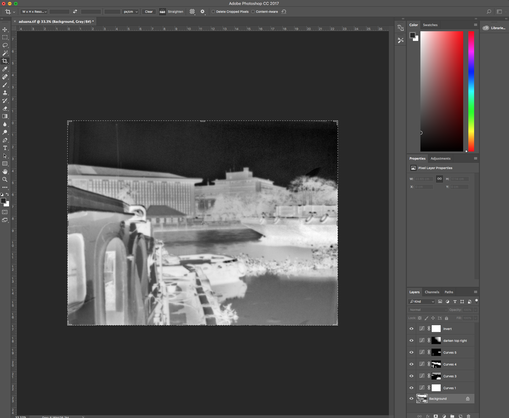
Task: Open Layers panel flyout menu
Action: 475,292
